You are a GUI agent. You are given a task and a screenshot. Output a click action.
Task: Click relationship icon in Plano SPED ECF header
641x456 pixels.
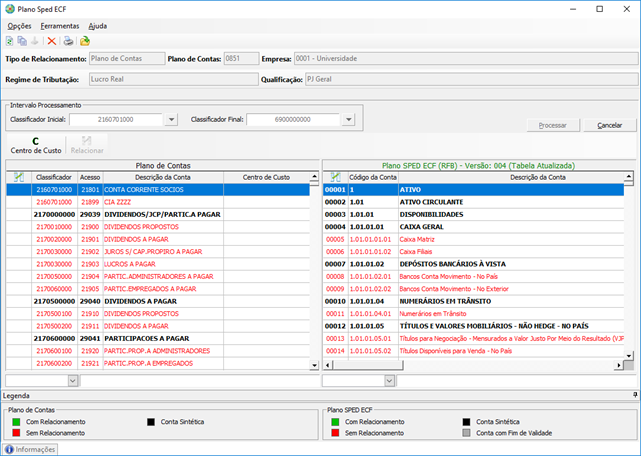pyautogui.click(x=336, y=177)
